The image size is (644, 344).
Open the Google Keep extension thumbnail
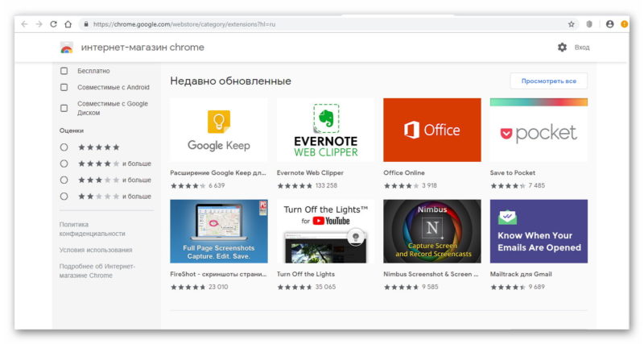coord(219,130)
